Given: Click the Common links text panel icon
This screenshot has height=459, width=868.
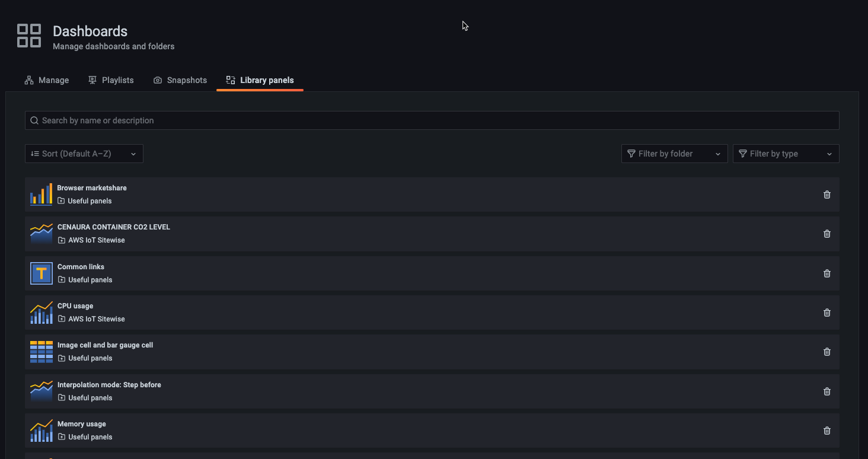Looking at the screenshot, I should 41,273.
